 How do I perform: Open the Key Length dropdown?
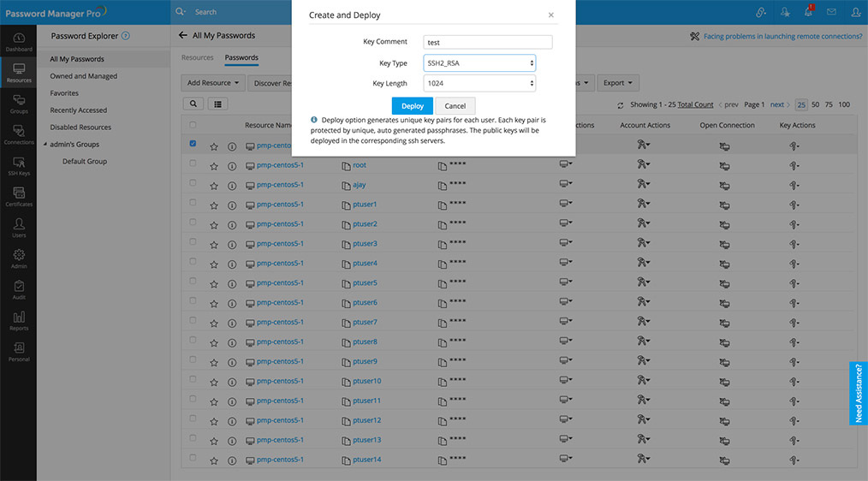click(479, 84)
